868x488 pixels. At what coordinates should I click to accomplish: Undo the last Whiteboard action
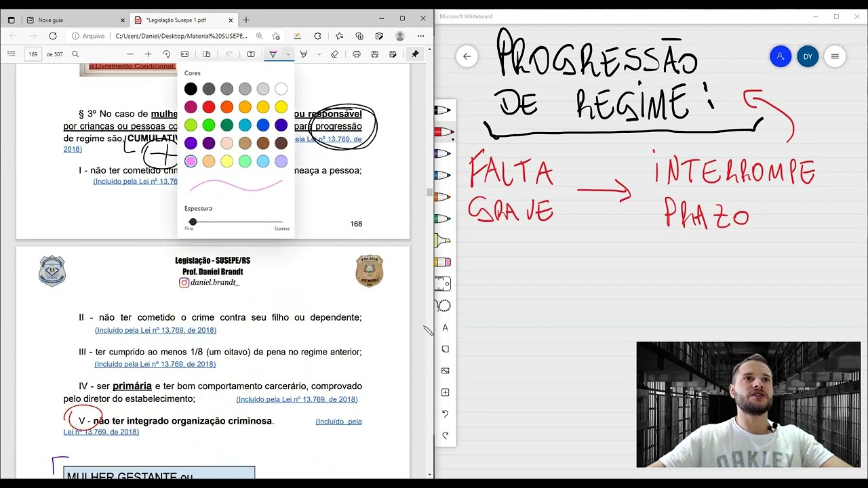click(x=446, y=413)
